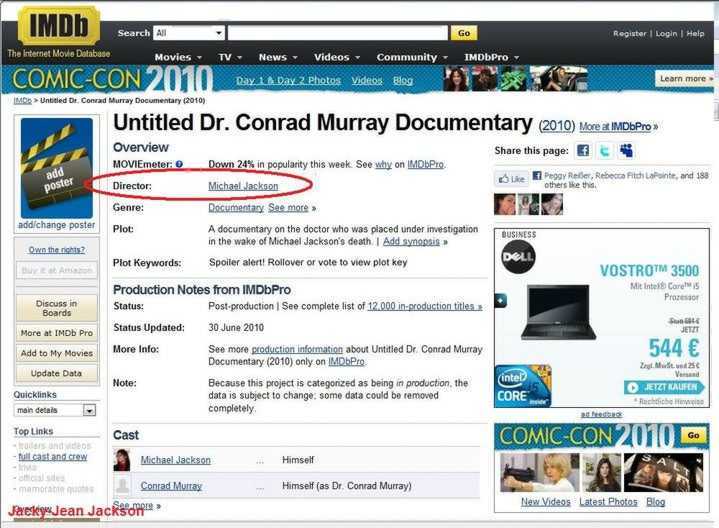Click the Dell logo in ad
Image resolution: width=719 pixels, height=528 pixels.
pos(518,257)
